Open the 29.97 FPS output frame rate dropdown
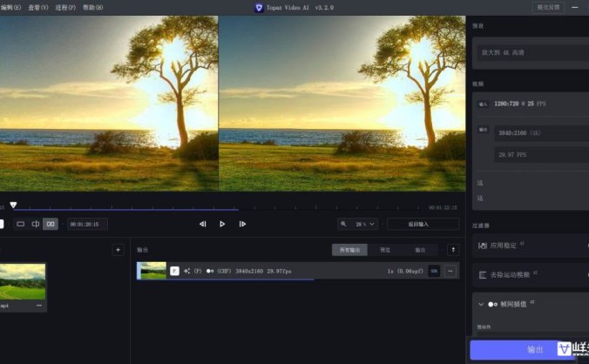 pos(541,155)
